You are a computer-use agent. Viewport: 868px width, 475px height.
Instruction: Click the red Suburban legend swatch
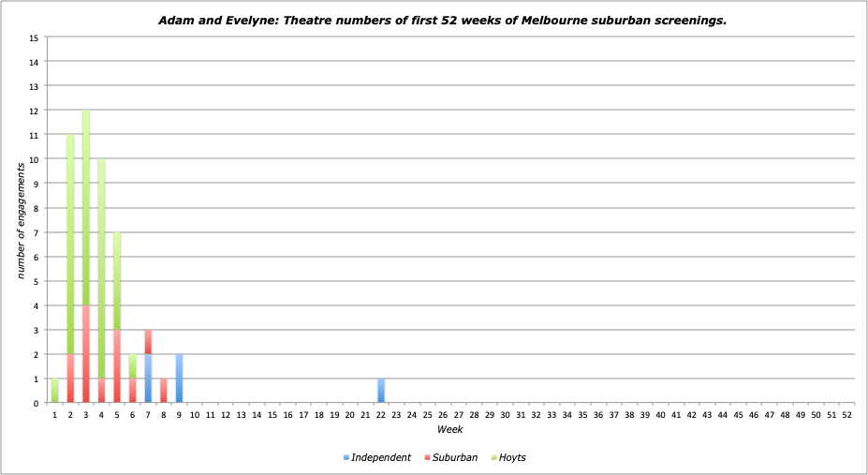(x=424, y=458)
